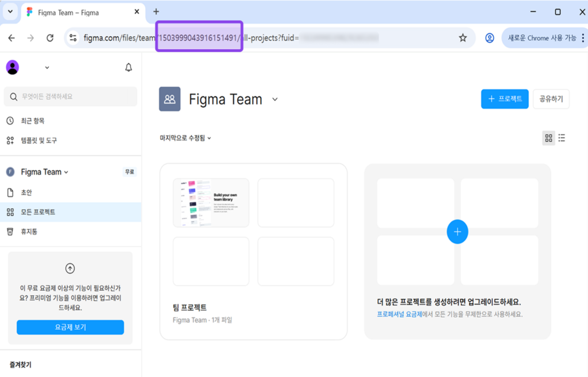Open a new browser tab
Screen dimensions: 588x377
click(156, 11)
